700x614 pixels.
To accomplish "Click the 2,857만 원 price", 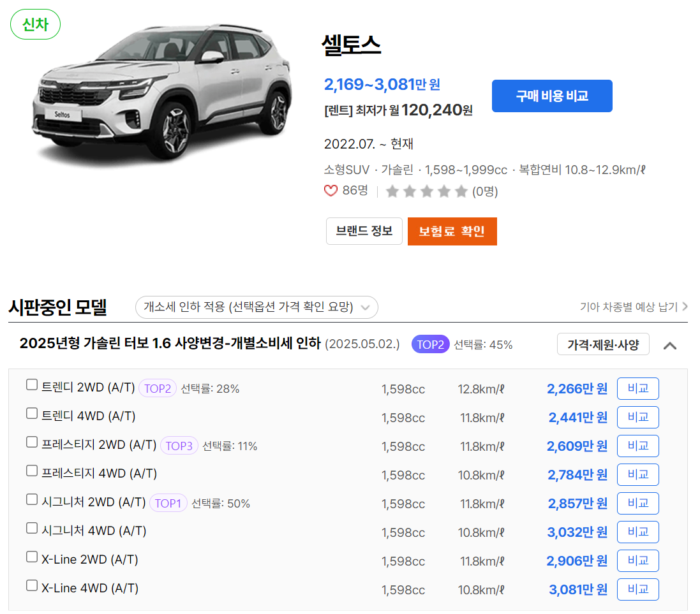I will click(577, 504).
